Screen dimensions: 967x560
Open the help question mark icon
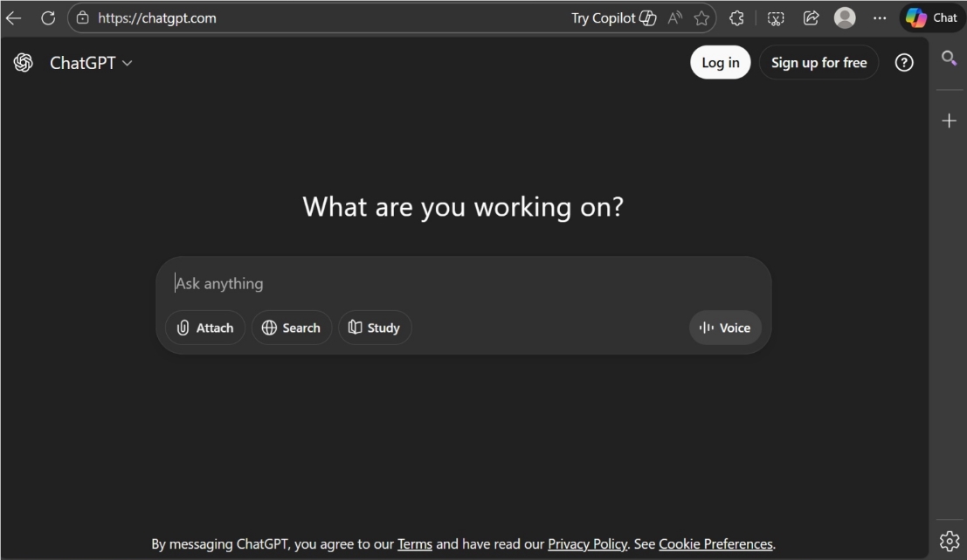point(904,63)
